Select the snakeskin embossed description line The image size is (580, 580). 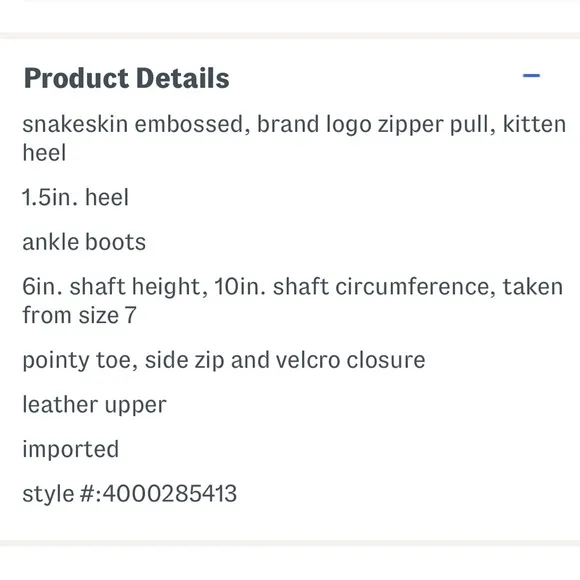click(x=294, y=138)
